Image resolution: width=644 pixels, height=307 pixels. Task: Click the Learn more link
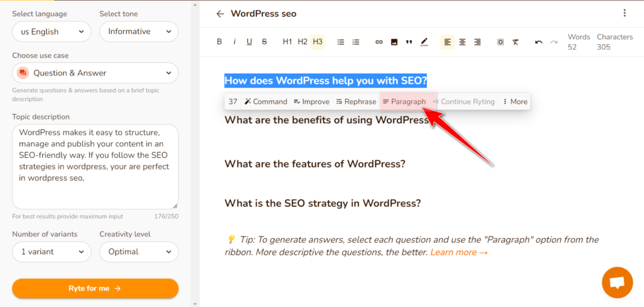pos(458,252)
